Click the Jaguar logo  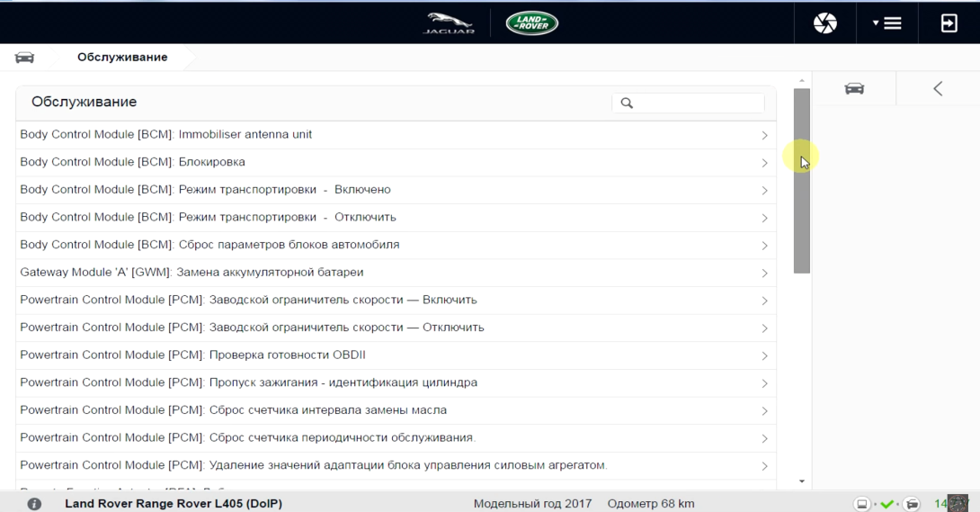pyautogui.click(x=449, y=23)
